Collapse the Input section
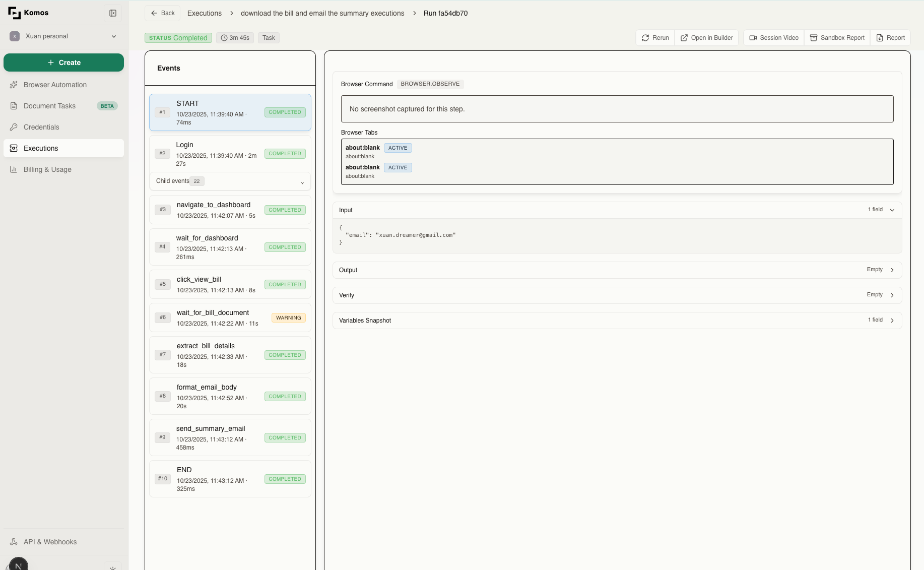 (x=892, y=210)
